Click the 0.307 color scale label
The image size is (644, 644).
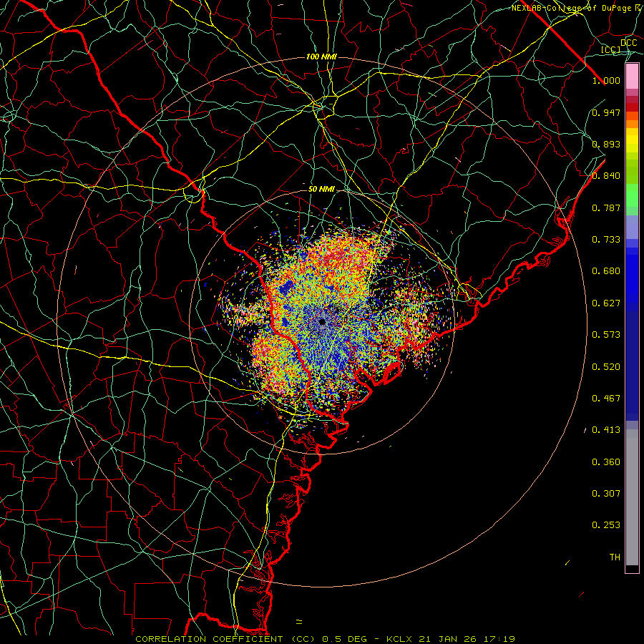coord(606,494)
